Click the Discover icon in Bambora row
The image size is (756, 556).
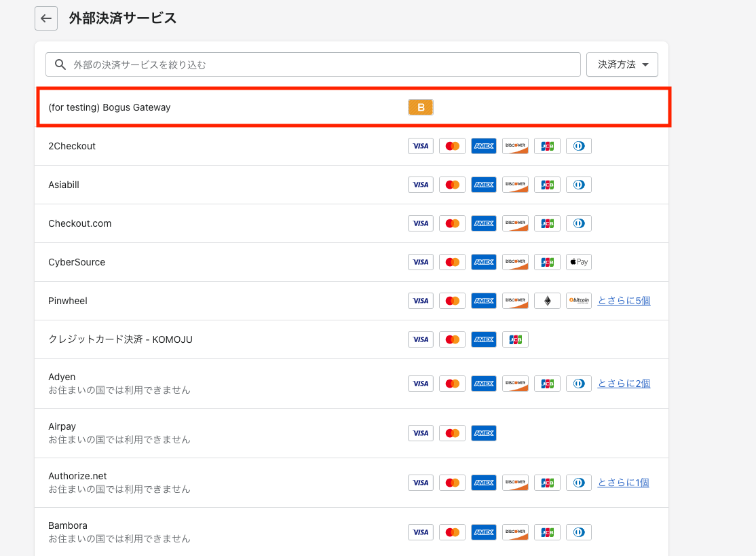click(515, 532)
